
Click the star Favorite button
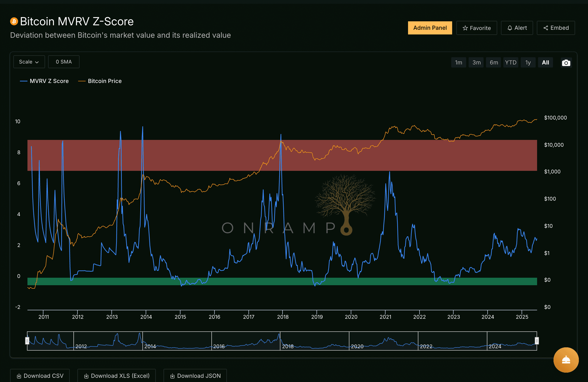click(x=476, y=28)
